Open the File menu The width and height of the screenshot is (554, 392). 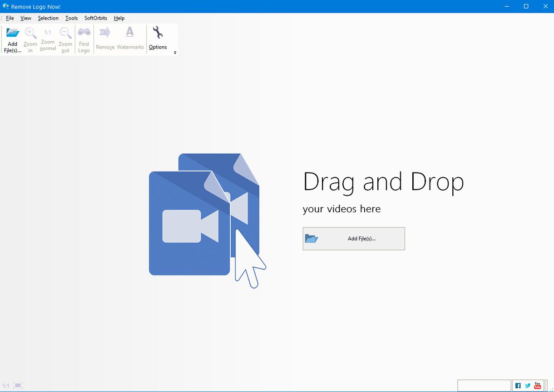pyautogui.click(x=10, y=18)
